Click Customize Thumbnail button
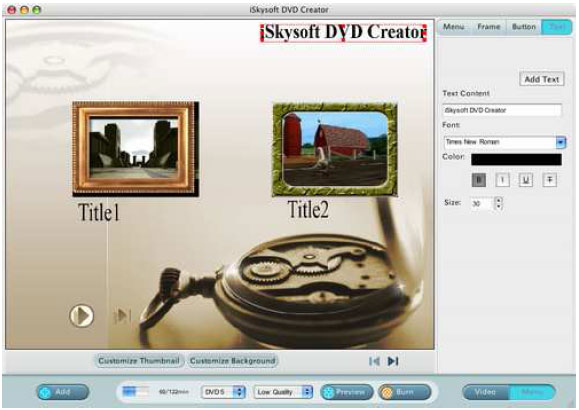This screenshot has height=410, width=579. coord(139,361)
